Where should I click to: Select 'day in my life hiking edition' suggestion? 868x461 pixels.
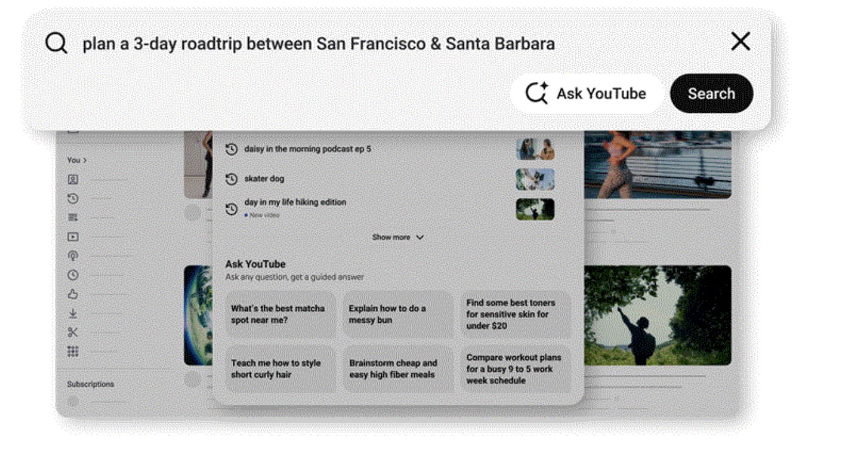coord(295,202)
